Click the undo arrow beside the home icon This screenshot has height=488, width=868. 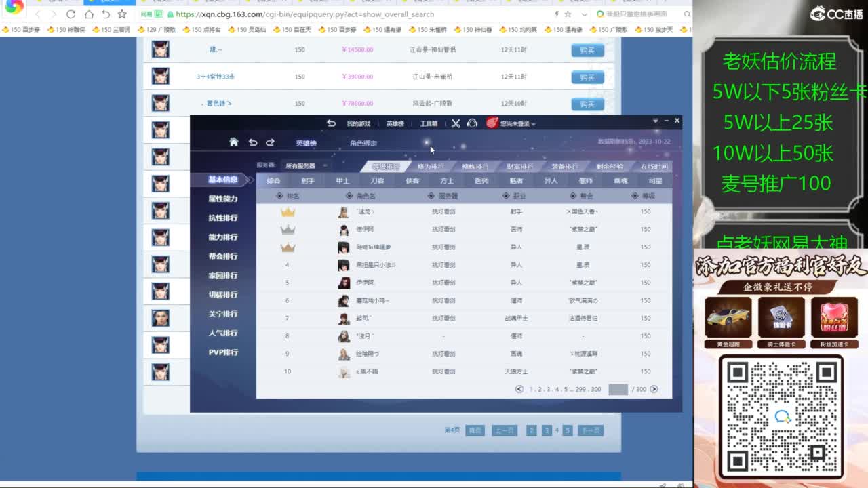(x=253, y=142)
